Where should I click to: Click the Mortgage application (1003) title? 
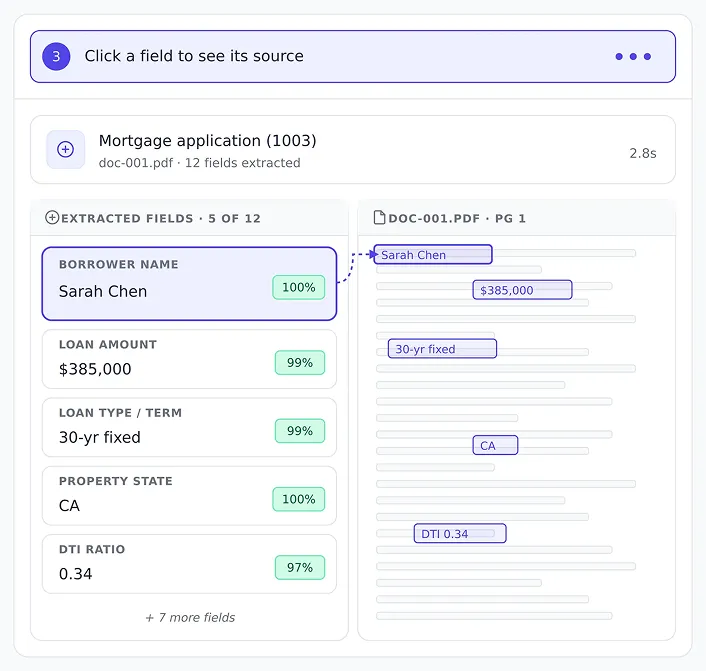(208, 141)
